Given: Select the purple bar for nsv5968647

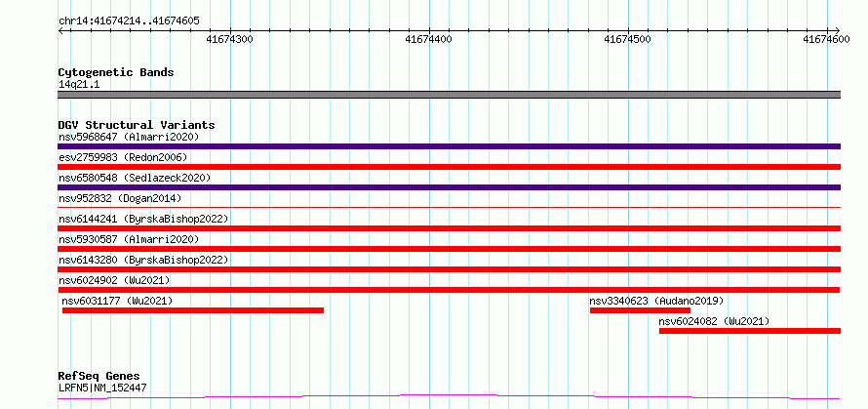Looking at the screenshot, I should (449, 146).
